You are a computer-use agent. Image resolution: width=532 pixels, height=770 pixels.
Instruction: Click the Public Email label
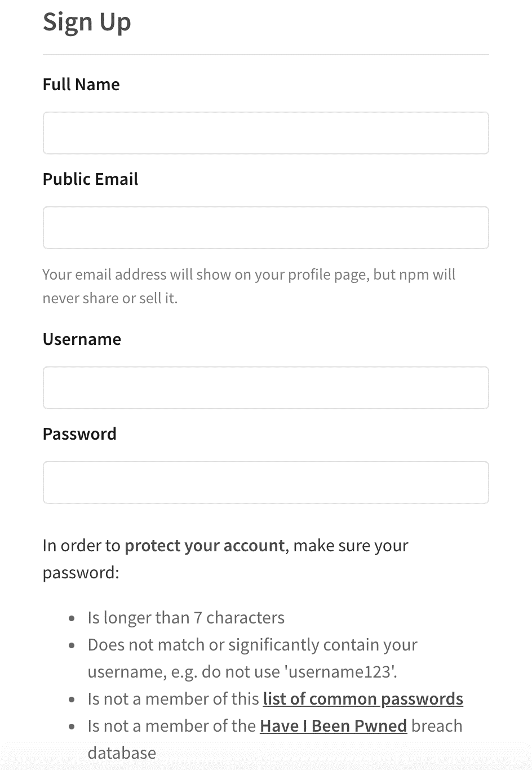click(90, 179)
